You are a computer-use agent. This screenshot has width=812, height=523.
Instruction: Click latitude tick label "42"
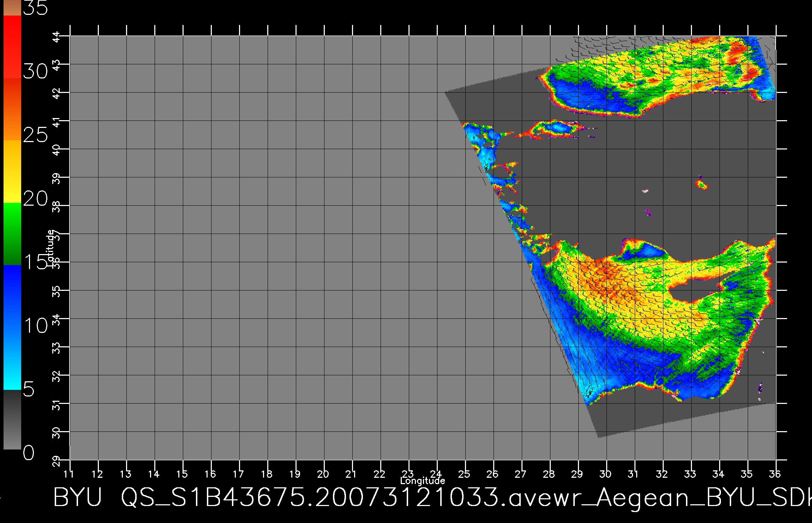[56, 94]
